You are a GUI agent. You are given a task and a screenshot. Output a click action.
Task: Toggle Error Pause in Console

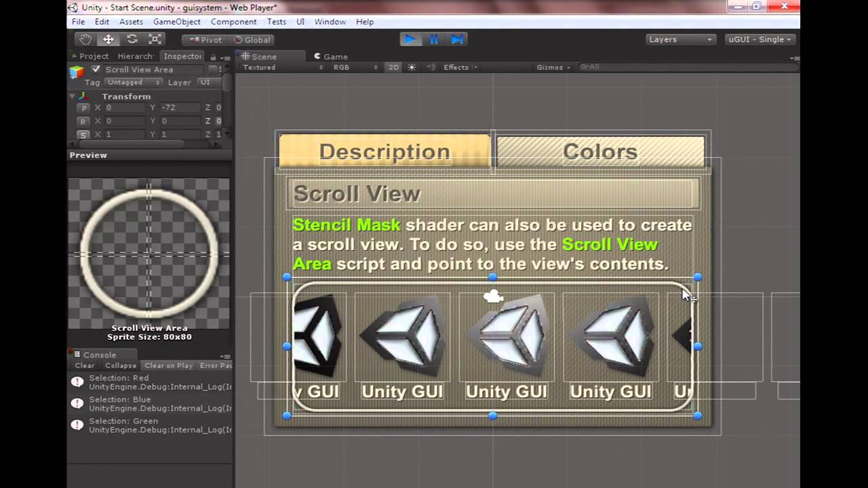(216, 365)
